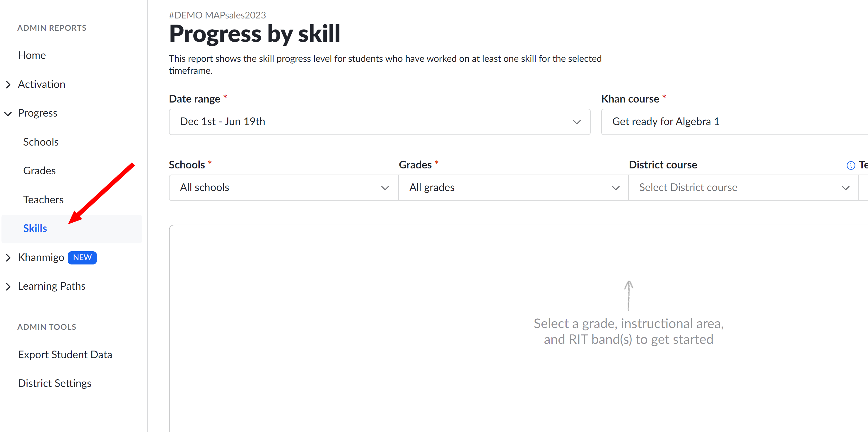Click the Date range dropdown arrow

click(x=577, y=122)
